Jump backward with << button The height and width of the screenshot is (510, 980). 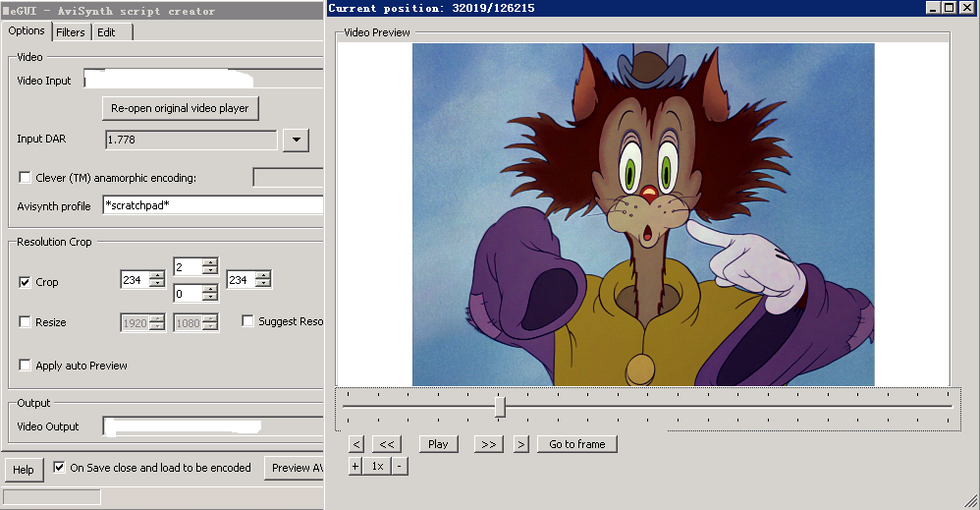[x=387, y=444]
